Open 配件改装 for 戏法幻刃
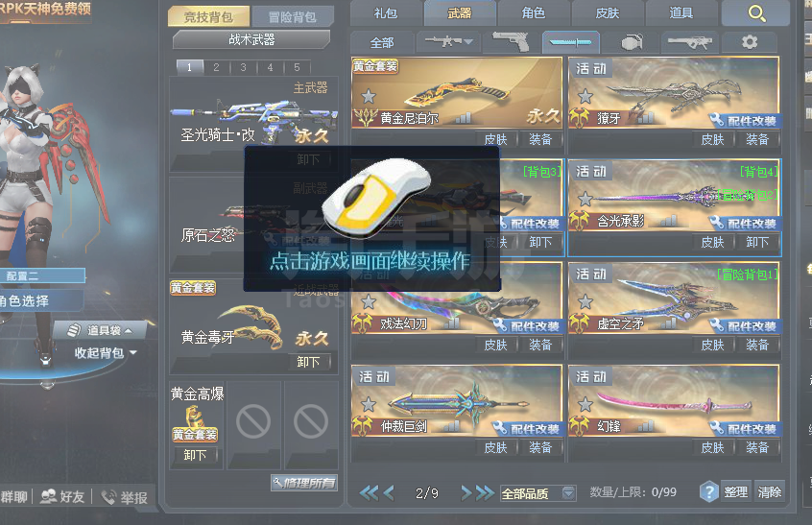Screen dimensions: 812x525 [x=527, y=326]
